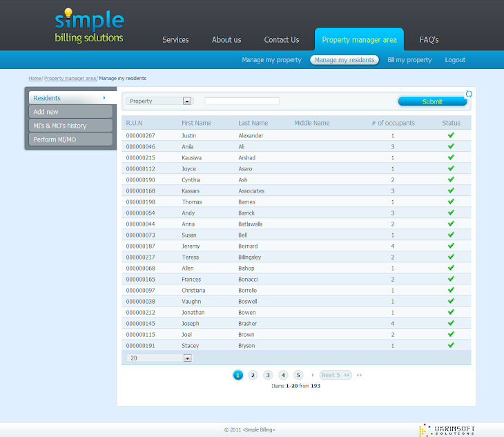Click the double-arrow last page icon
This screenshot has width=504, height=437.
click(x=359, y=375)
